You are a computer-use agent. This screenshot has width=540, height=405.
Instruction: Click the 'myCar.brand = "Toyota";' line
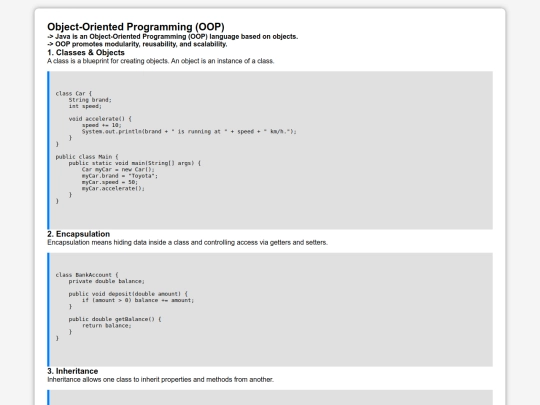120,176
